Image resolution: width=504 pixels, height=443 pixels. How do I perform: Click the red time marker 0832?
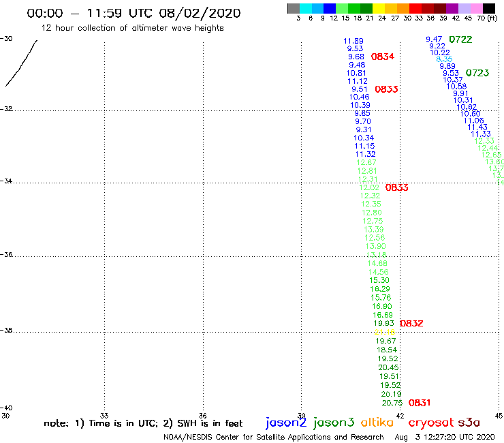411,323
